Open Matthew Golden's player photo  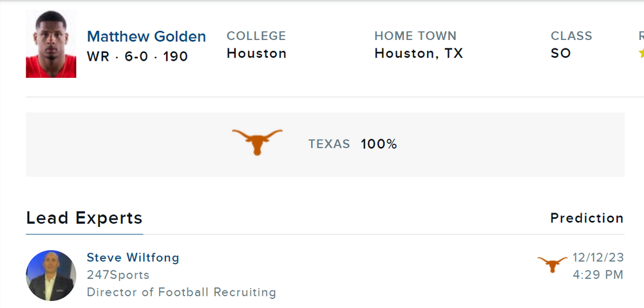tap(51, 44)
